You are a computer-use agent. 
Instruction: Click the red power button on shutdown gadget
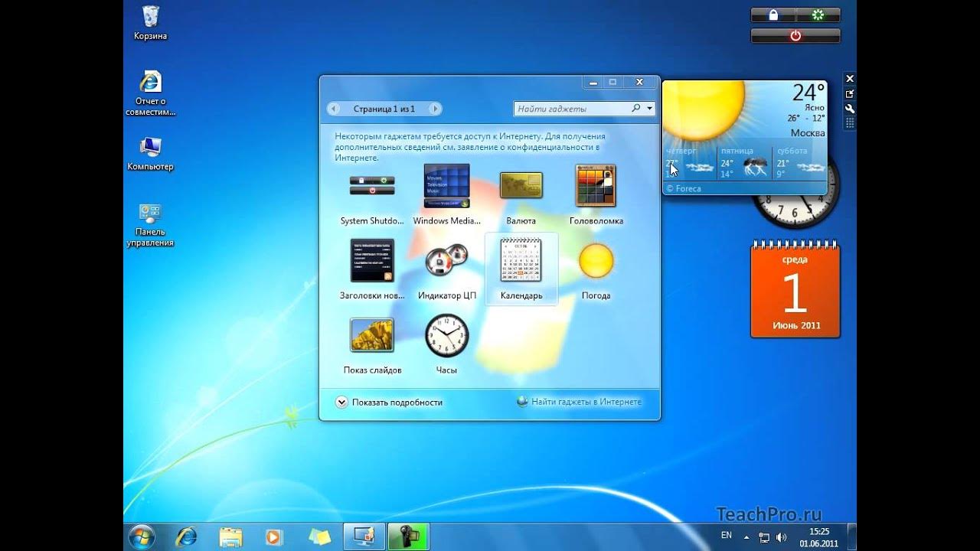(x=795, y=35)
